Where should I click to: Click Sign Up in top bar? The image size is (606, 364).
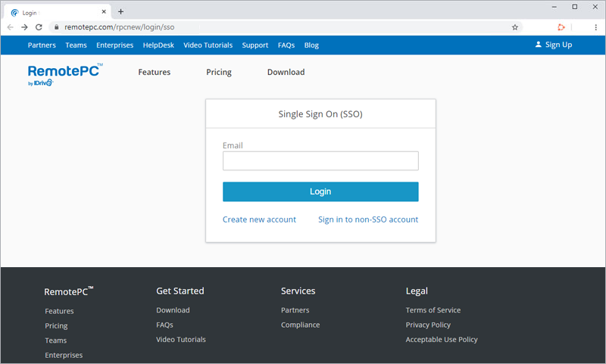click(x=553, y=45)
